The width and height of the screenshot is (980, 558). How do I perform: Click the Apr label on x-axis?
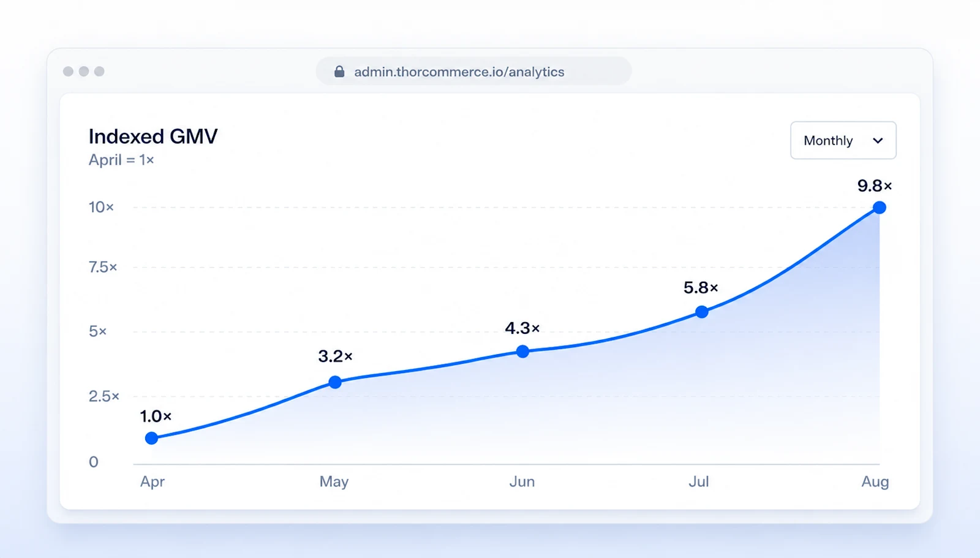pos(153,482)
